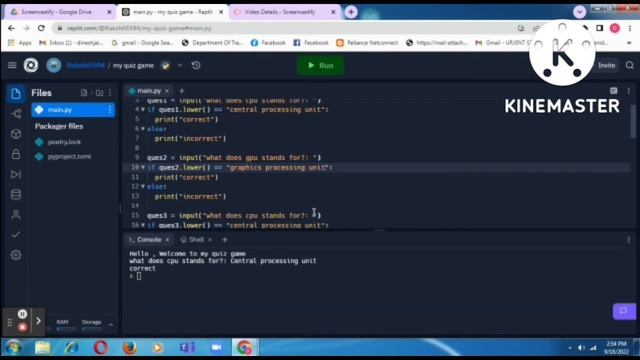
Task: Collapse the if block at line 10
Action: point(143,167)
